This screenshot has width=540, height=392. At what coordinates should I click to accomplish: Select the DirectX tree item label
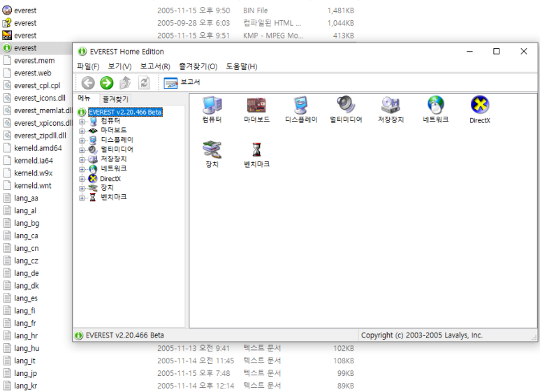click(x=110, y=179)
